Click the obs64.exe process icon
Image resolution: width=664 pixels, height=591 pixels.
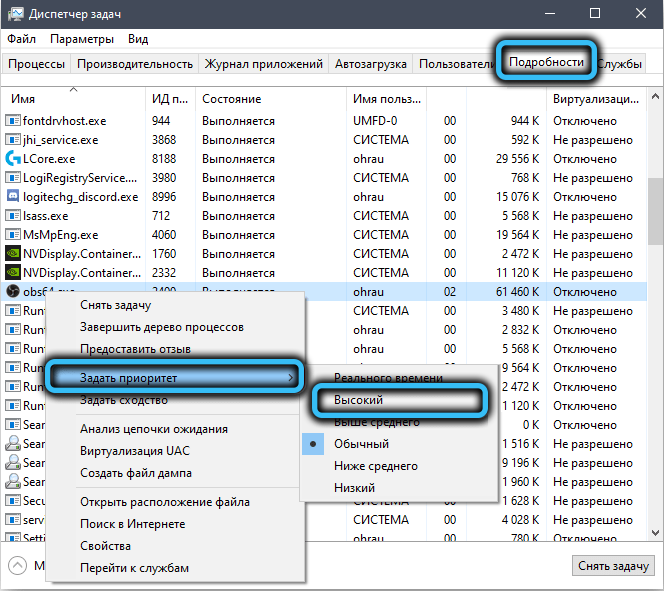13,292
